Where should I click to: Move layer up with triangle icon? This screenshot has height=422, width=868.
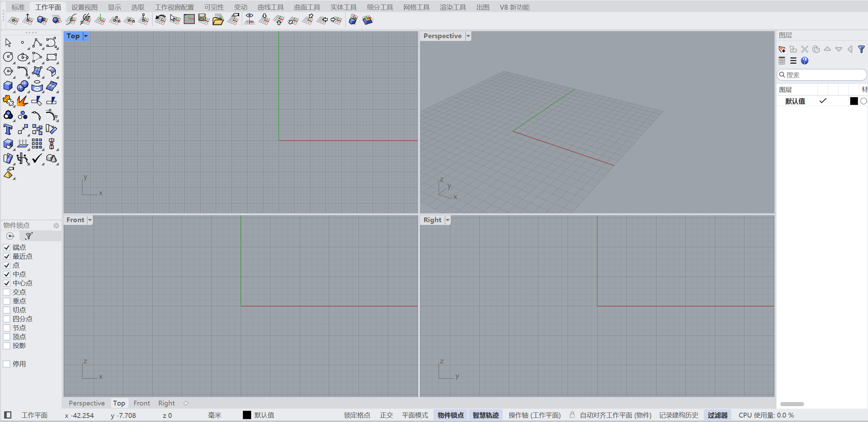(827, 49)
